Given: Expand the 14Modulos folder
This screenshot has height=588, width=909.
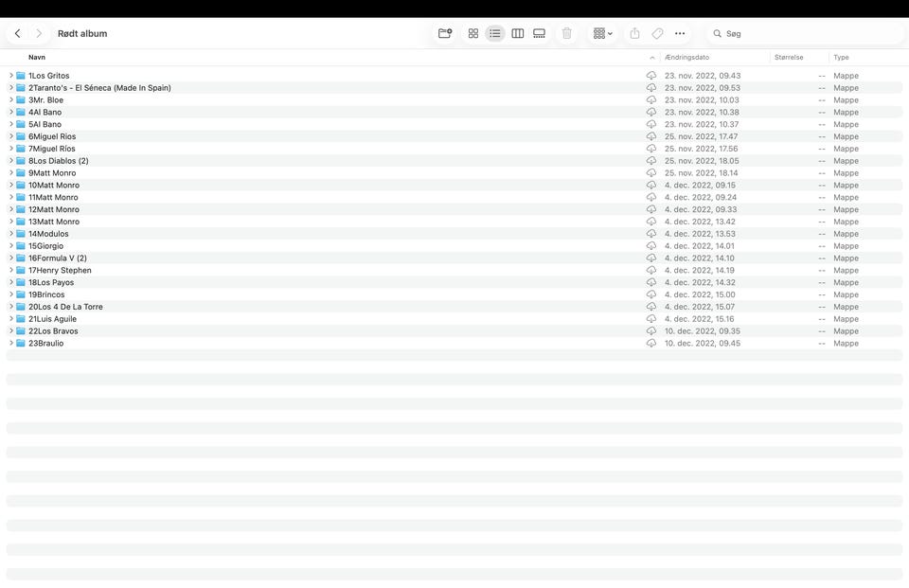Looking at the screenshot, I should click(11, 234).
